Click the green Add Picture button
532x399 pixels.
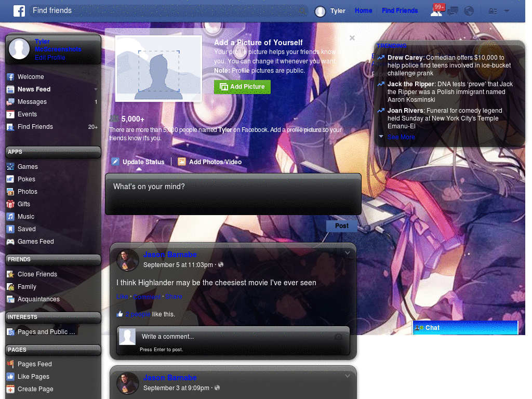(x=242, y=87)
